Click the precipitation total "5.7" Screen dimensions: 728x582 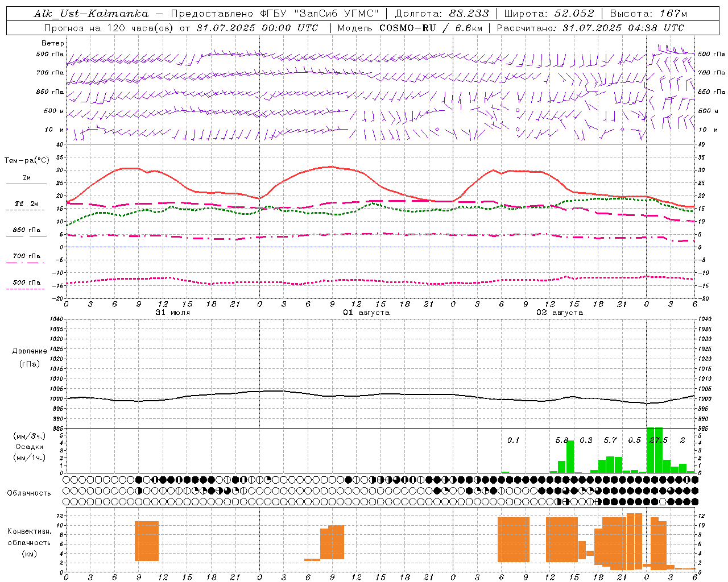[x=610, y=440]
